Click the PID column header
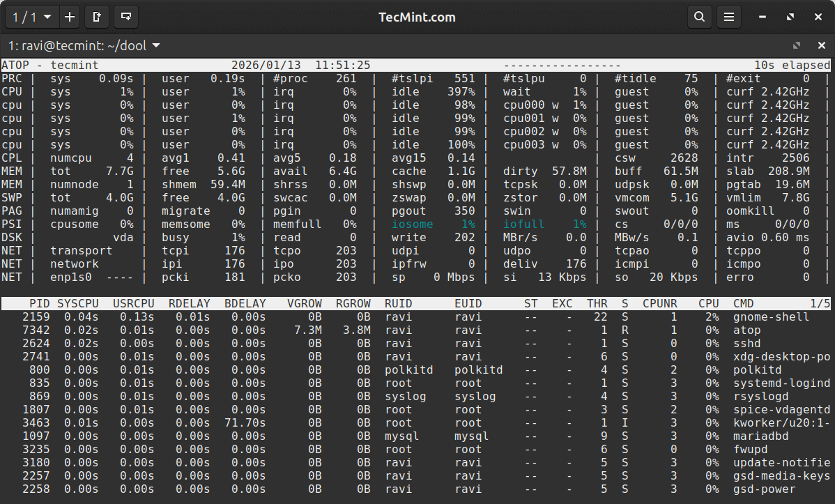835x504 pixels. coord(40,303)
